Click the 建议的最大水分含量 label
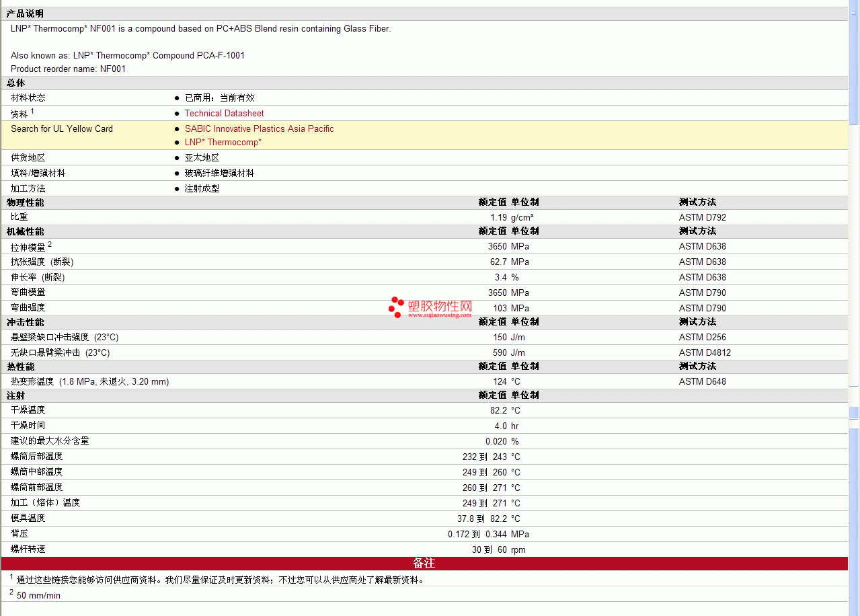Screen dimensions: 860x616 50,441
